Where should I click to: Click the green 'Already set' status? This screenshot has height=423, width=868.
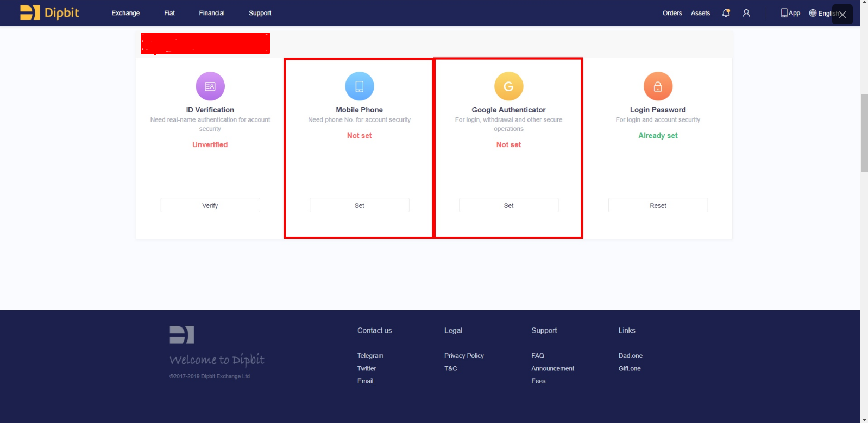(x=658, y=136)
